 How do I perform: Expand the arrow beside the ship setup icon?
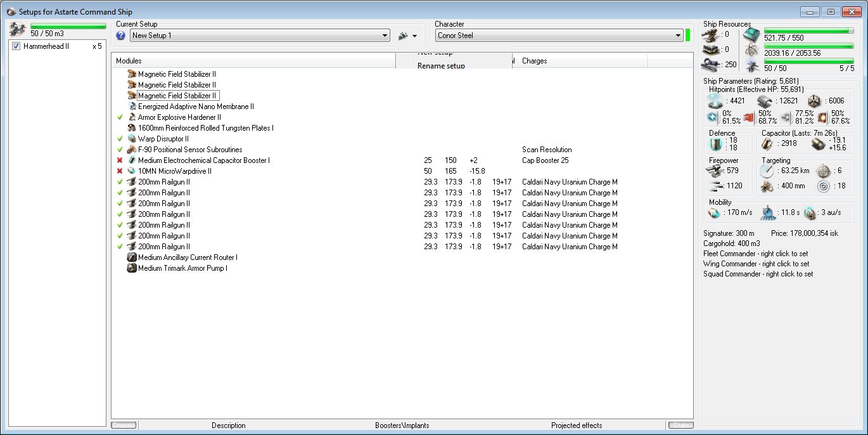414,37
